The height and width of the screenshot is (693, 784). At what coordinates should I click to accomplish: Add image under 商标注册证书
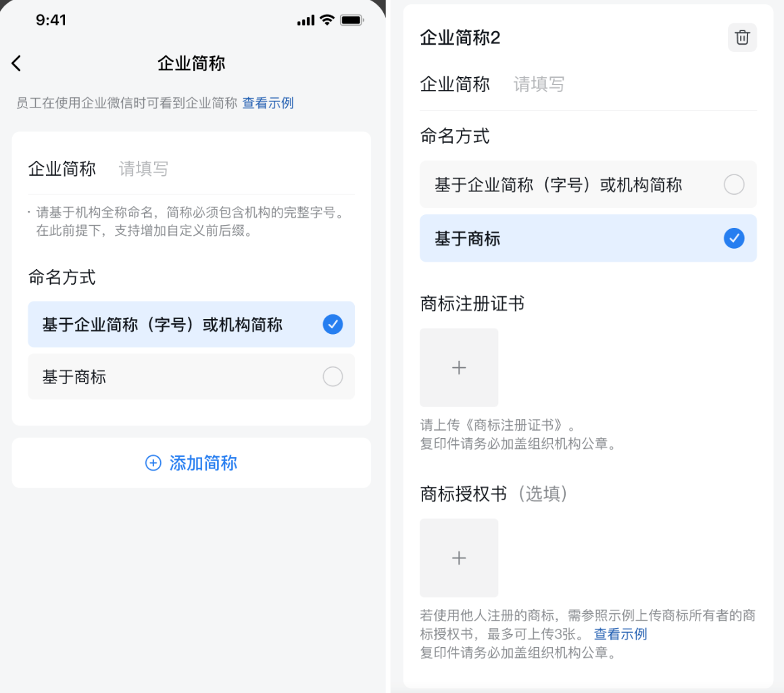pos(458,368)
